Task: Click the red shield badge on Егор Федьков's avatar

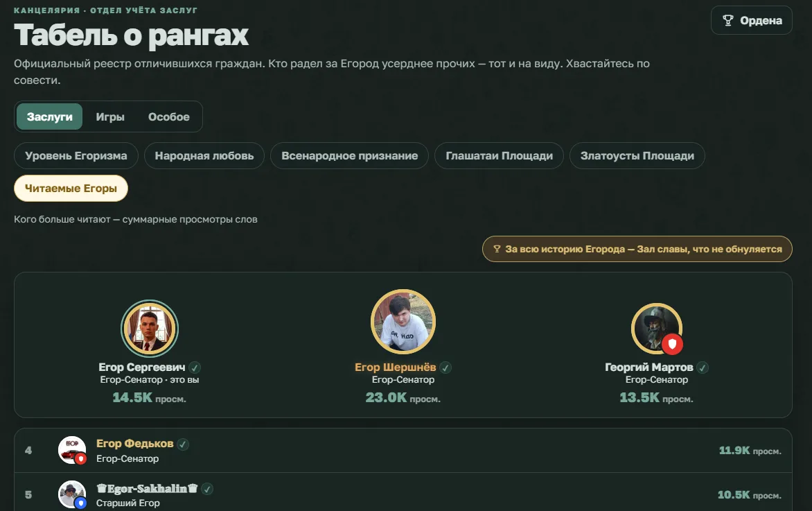Action: pyautogui.click(x=81, y=459)
